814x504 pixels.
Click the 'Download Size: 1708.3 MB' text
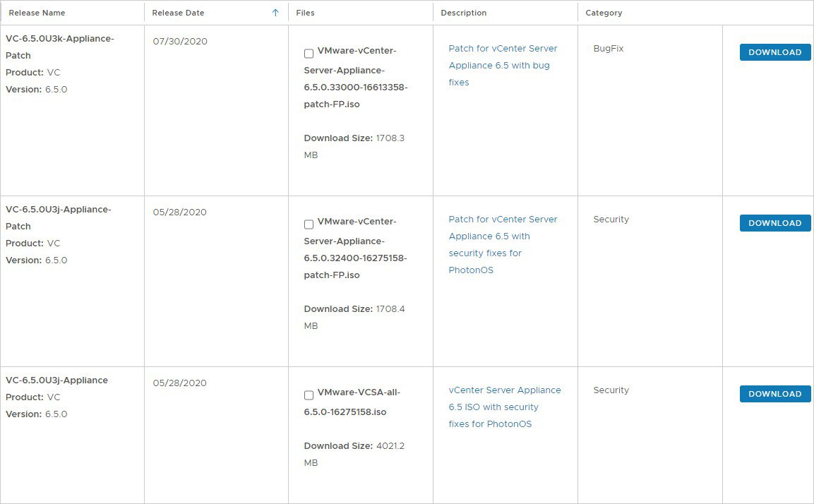pos(354,146)
